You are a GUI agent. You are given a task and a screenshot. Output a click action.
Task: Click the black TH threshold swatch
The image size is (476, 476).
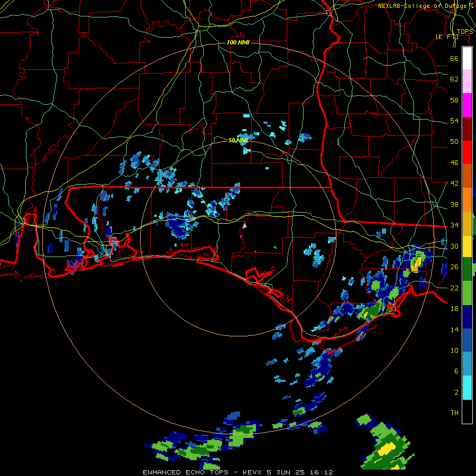click(x=467, y=411)
